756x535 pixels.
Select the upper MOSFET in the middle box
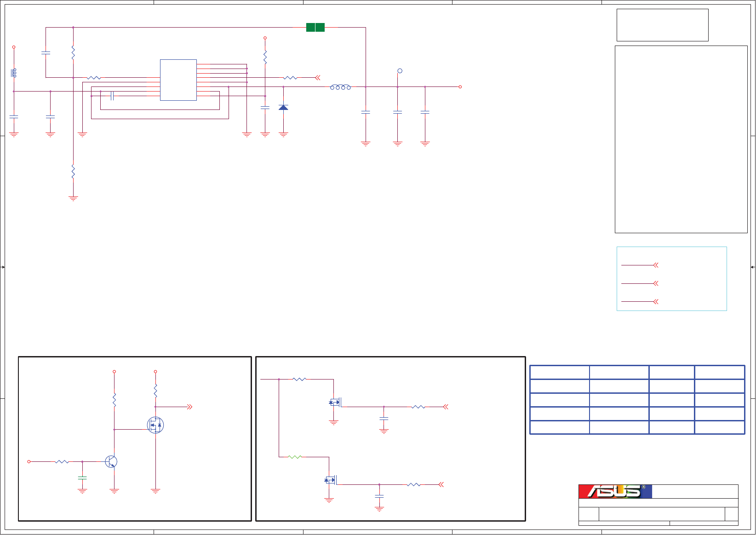pos(335,403)
